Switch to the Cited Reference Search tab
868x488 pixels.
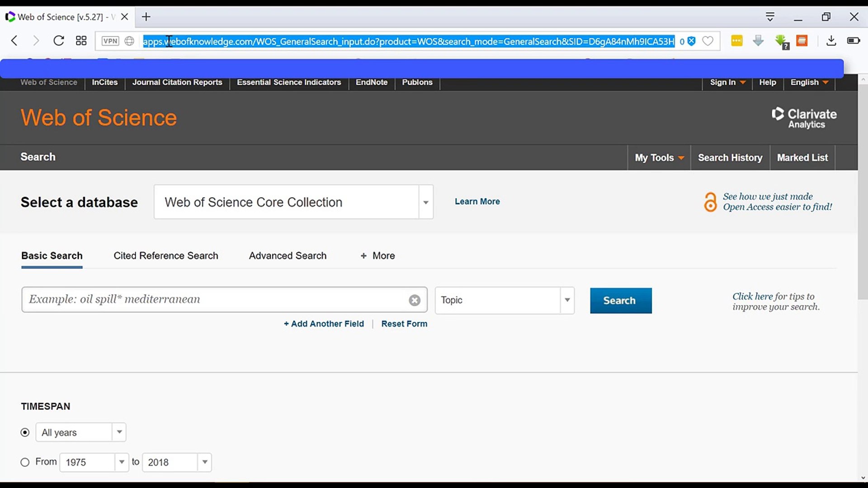point(166,256)
